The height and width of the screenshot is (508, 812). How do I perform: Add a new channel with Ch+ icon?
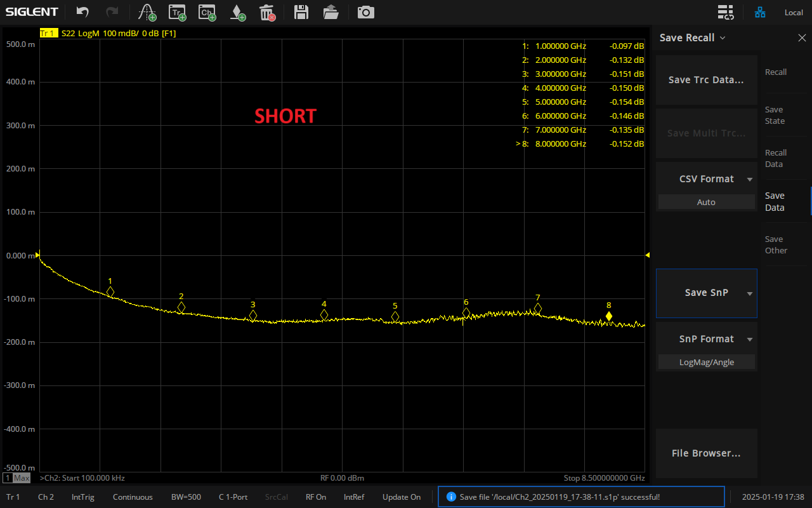point(206,12)
